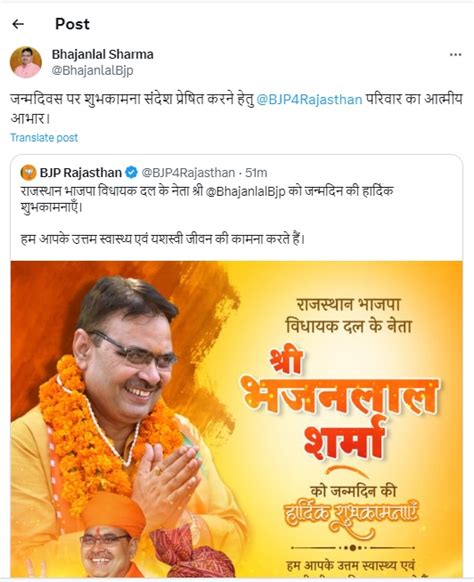Open Bhajanlal Sharma's profile picture
The height and width of the screenshot is (582, 474).
click(26, 62)
